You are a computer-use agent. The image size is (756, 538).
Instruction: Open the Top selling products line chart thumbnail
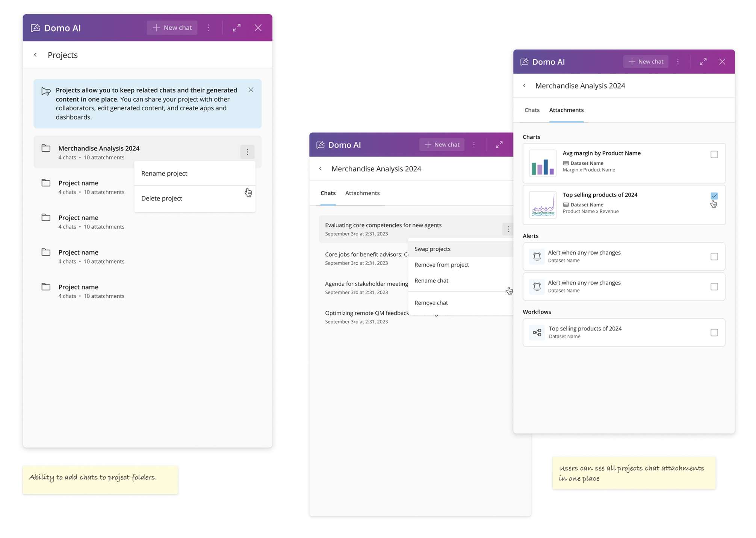543,205
